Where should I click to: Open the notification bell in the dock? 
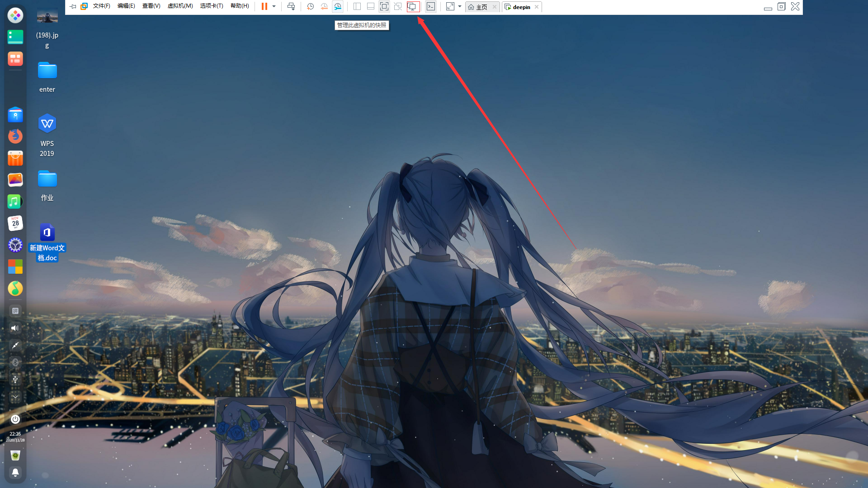coord(15,473)
